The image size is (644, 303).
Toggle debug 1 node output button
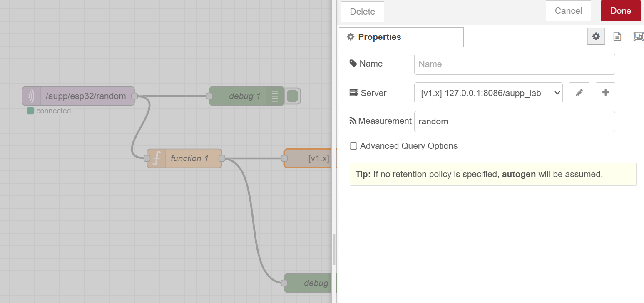tap(293, 96)
